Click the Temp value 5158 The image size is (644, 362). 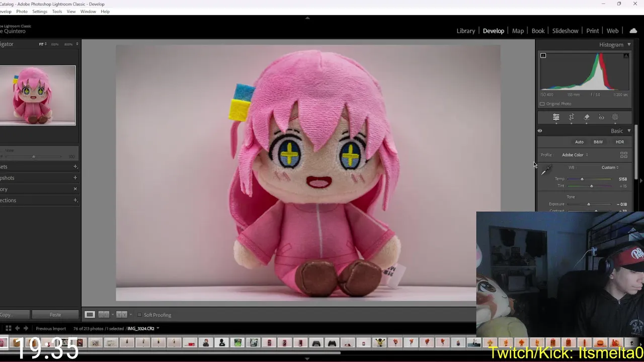(623, 179)
